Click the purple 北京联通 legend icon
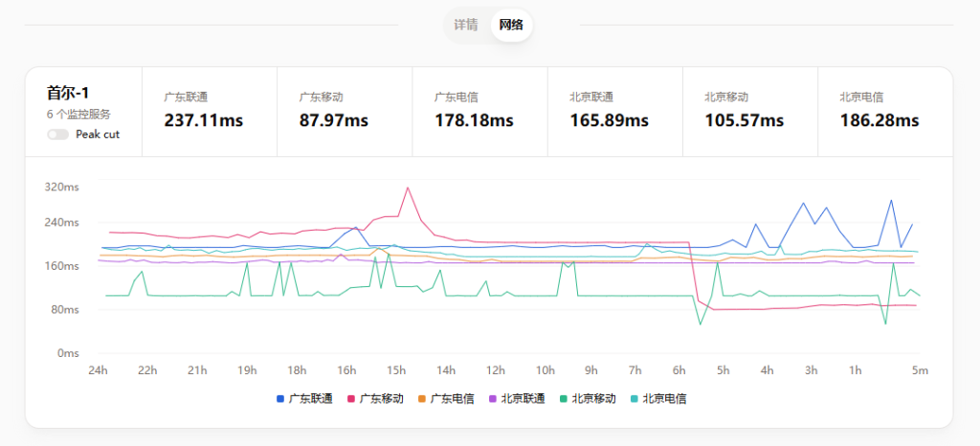The width and height of the screenshot is (980, 446). pyautogui.click(x=493, y=399)
